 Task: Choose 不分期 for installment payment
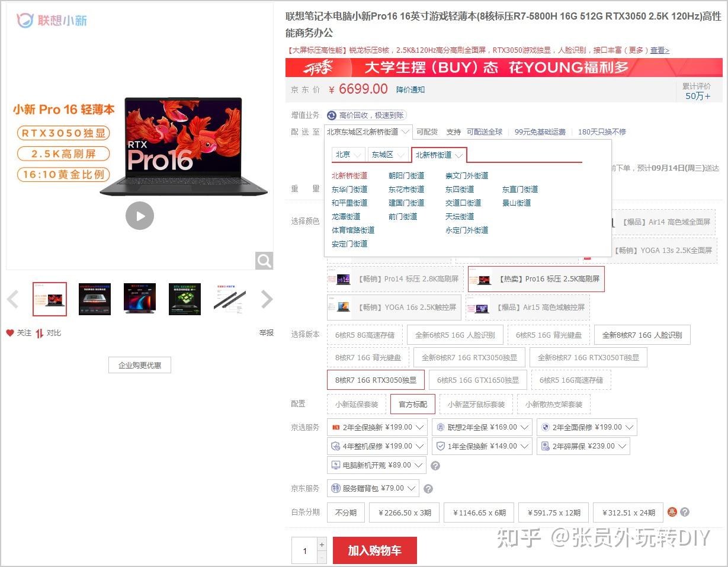[345, 512]
